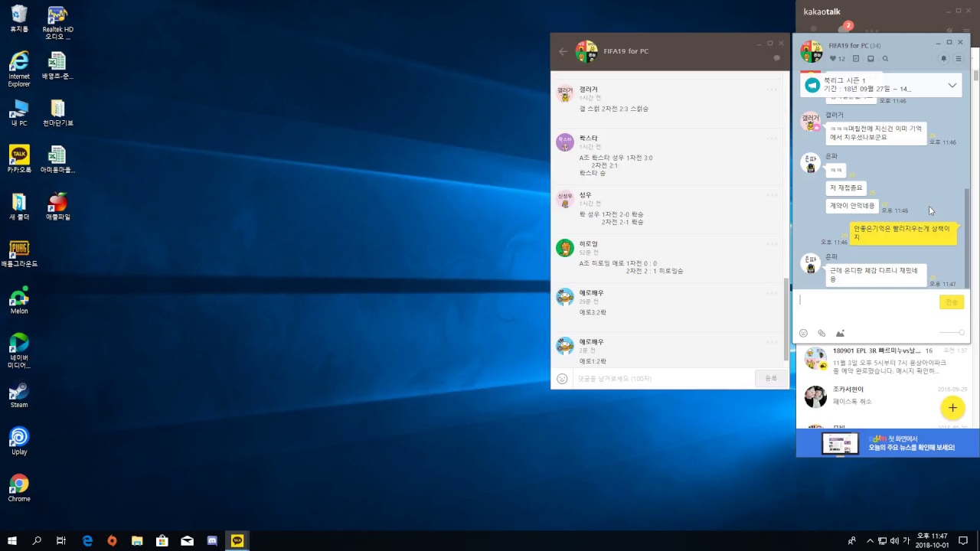980x551 pixels.
Task: Open taskbar search magnifier
Action: click(37, 540)
